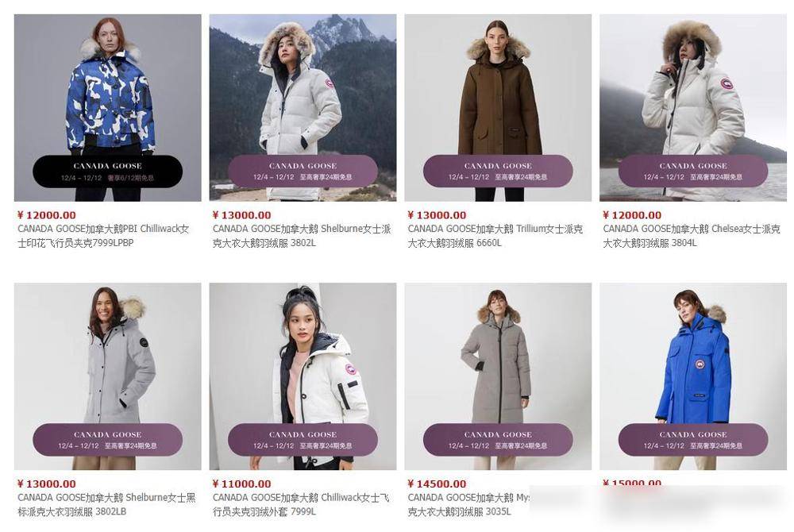The image size is (794, 532).
Task: Open the blue camo PBI Chilliwack jacket photo
Action: coord(107,107)
